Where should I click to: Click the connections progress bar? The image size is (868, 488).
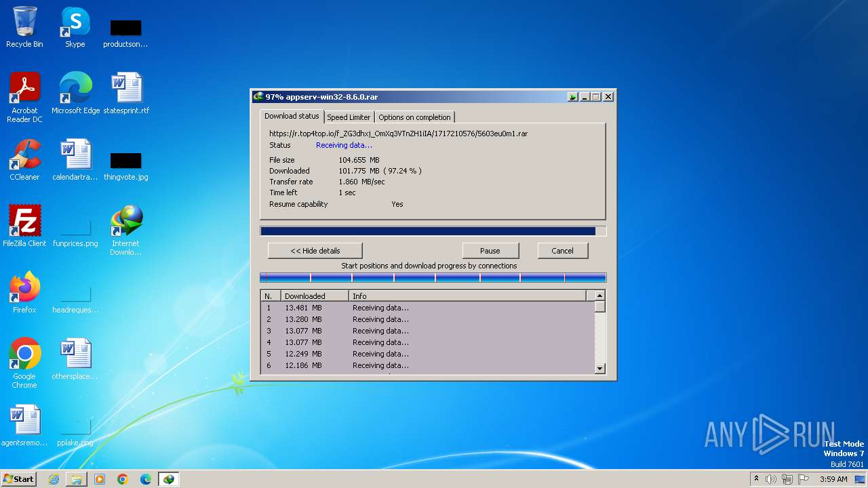tap(433, 277)
